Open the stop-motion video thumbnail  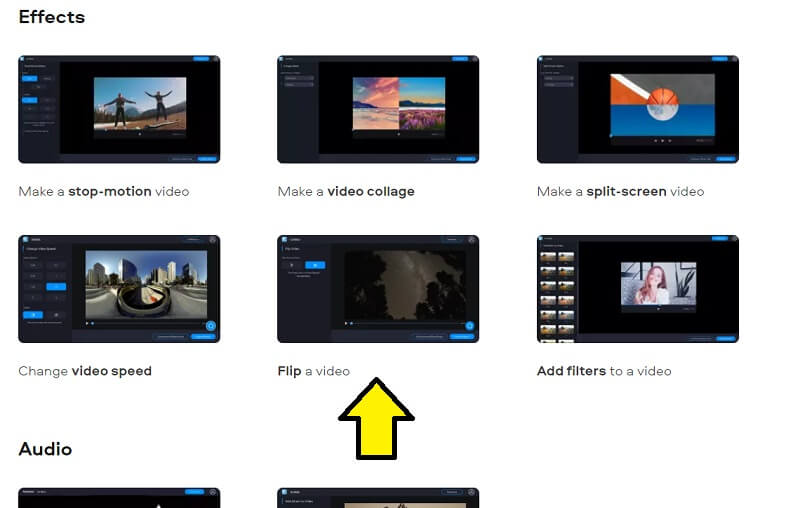pos(119,109)
